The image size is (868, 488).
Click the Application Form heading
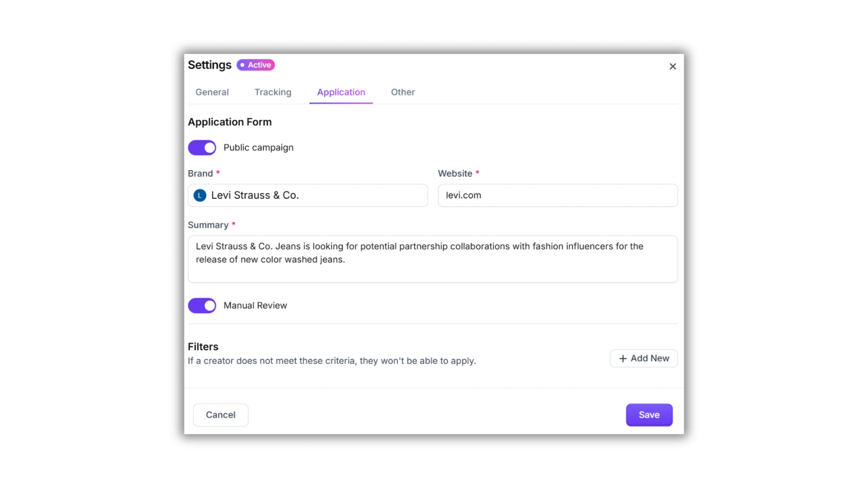click(x=230, y=122)
